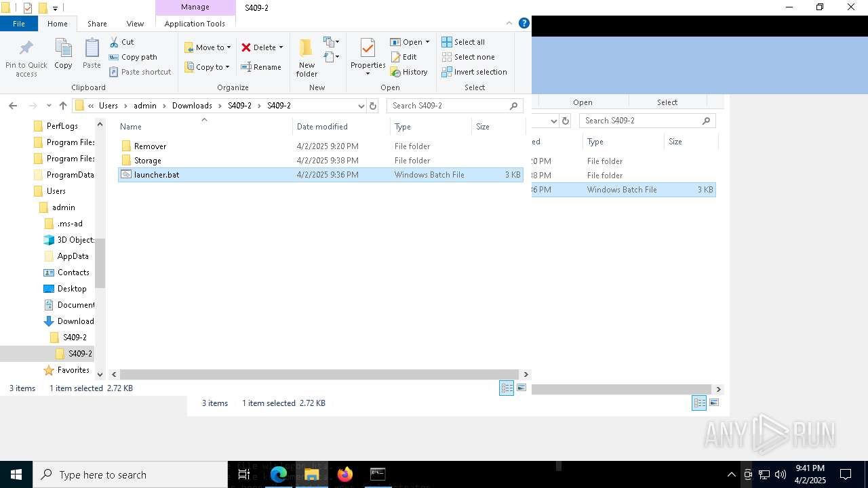Open Firefox from taskbar
868x488 pixels.
coord(344,474)
